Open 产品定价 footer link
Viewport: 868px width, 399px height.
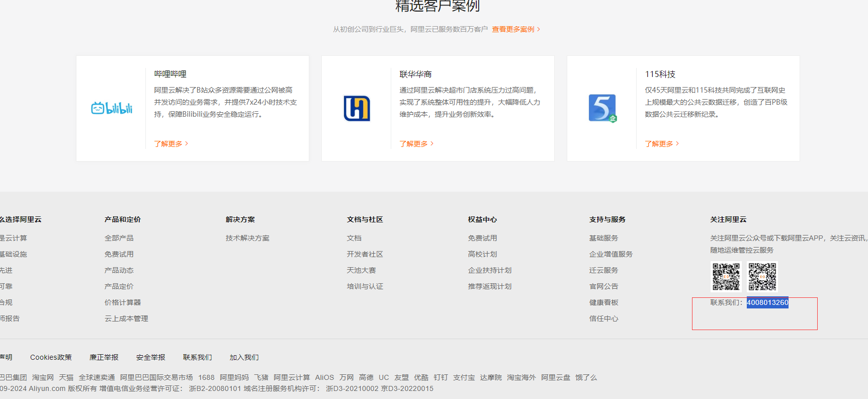pyautogui.click(x=119, y=286)
